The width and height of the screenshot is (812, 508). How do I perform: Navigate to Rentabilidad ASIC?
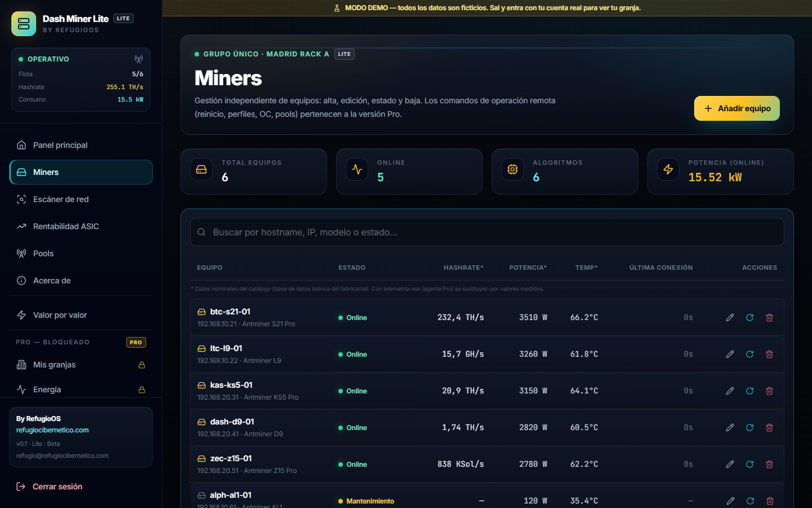81,226
